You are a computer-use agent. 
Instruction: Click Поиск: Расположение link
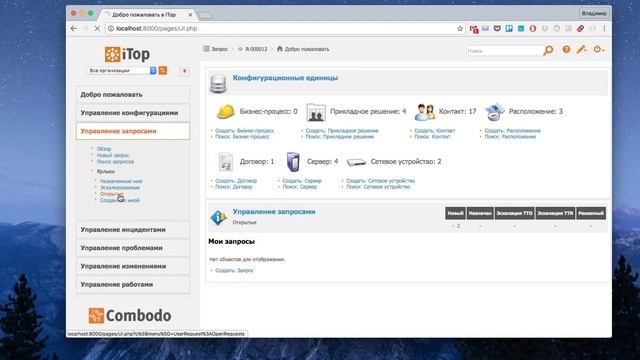coord(510,137)
